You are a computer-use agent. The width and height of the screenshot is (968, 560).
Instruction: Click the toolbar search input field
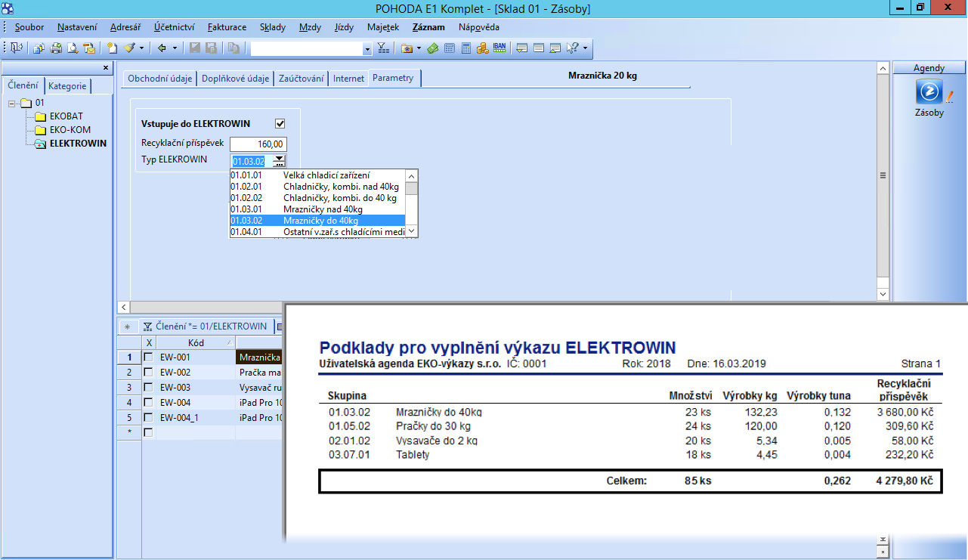click(307, 48)
